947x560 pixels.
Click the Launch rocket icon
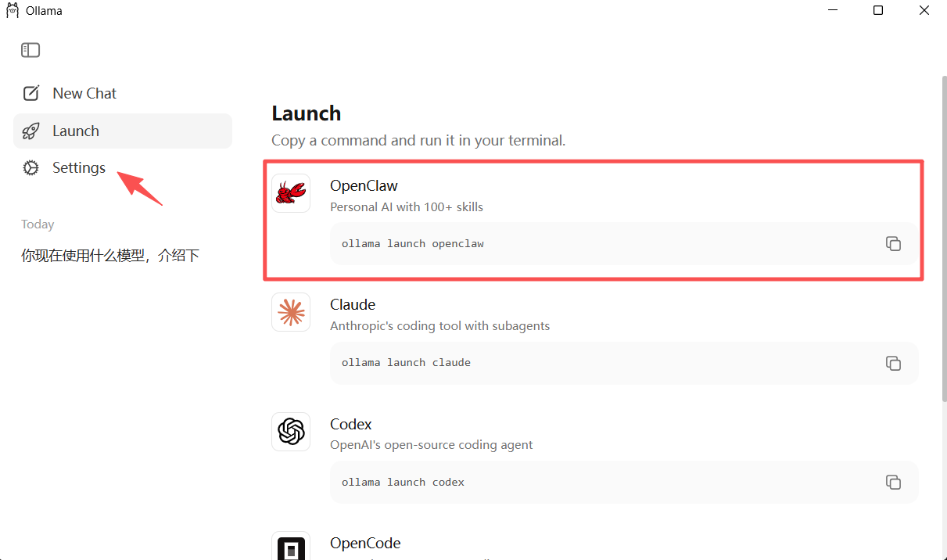click(x=30, y=131)
